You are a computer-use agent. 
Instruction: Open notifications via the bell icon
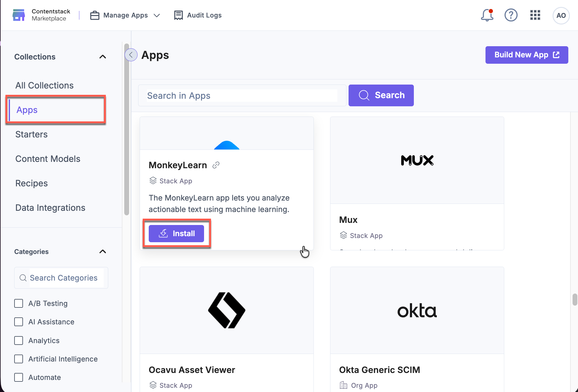pyautogui.click(x=486, y=15)
